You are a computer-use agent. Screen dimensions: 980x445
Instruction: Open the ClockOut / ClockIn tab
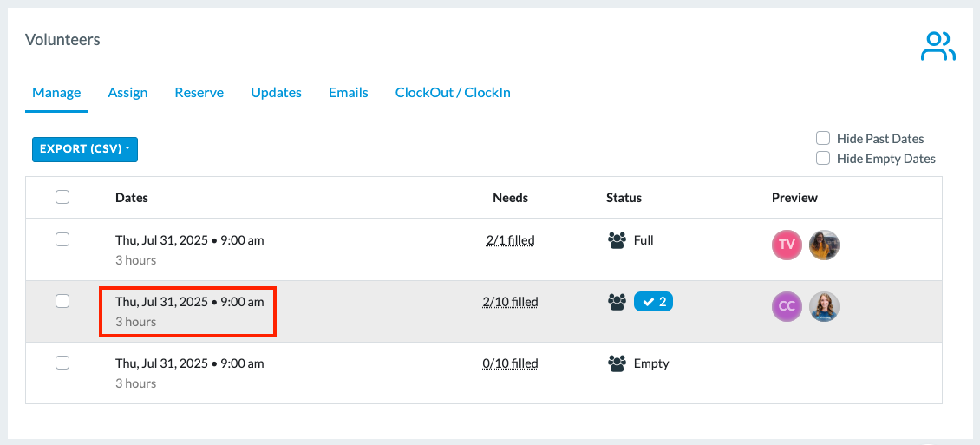coord(453,93)
